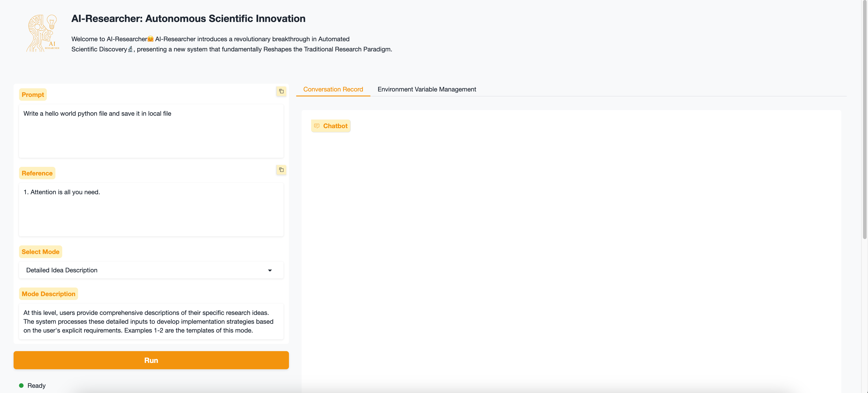The width and height of the screenshot is (868, 393).
Task: Click the hugging face emoji in the welcome text
Action: (x=151, y=39)
